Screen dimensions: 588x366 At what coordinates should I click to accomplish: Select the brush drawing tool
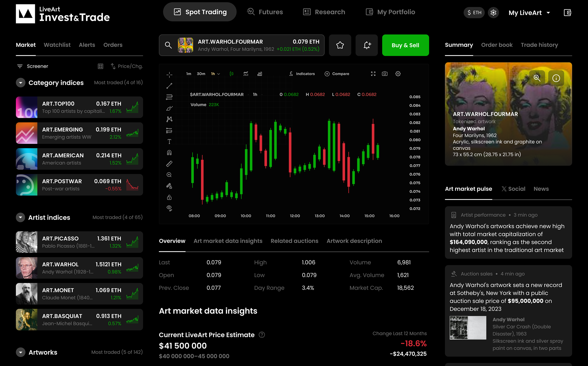pos(169,108)
